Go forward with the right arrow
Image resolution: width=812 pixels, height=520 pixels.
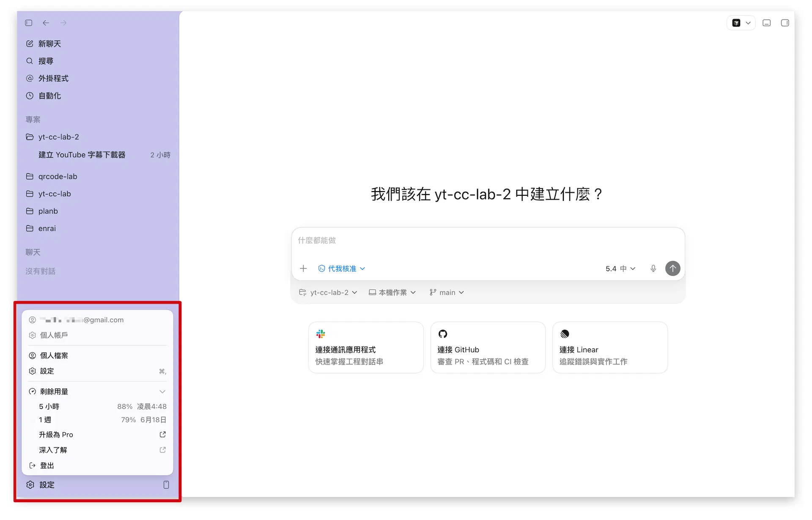coord(63,23)
